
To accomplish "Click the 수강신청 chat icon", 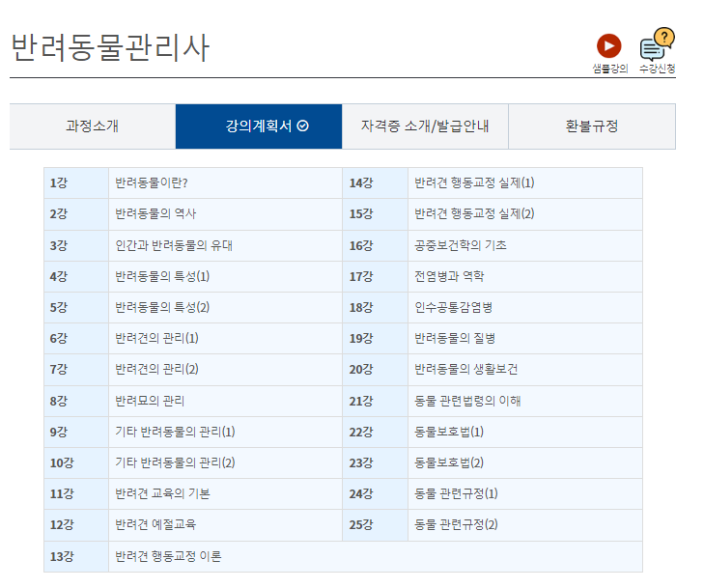I will 657,45.
